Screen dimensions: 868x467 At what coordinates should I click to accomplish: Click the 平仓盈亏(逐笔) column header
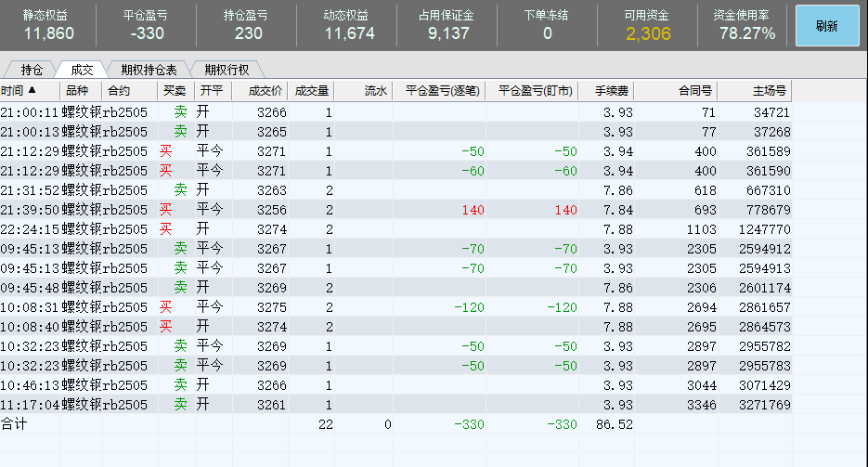click(x=439, y=91)
